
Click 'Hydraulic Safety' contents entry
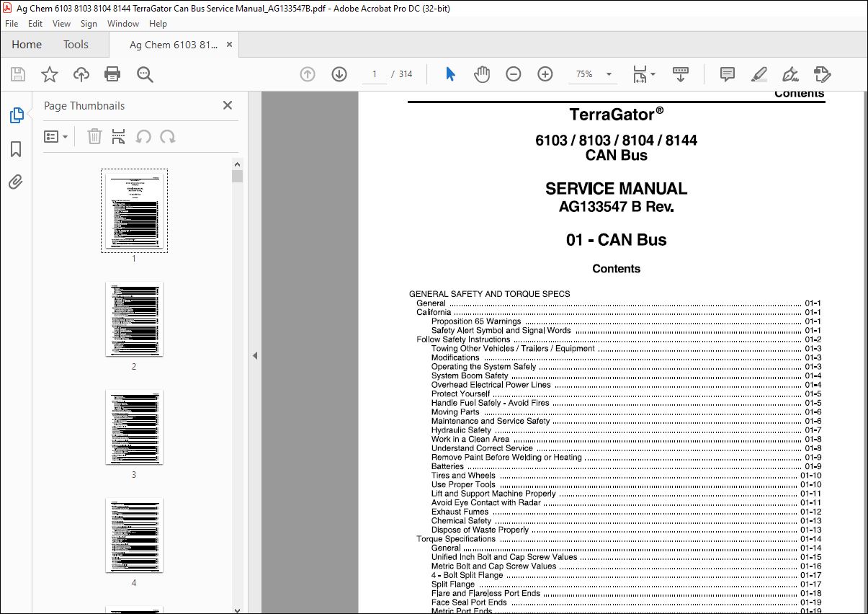(x=461, y=430)
